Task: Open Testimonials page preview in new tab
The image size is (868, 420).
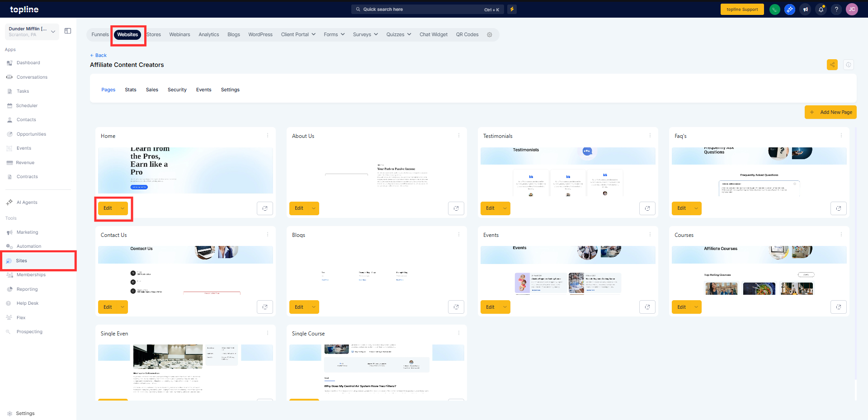Action: tap(647, 208)
